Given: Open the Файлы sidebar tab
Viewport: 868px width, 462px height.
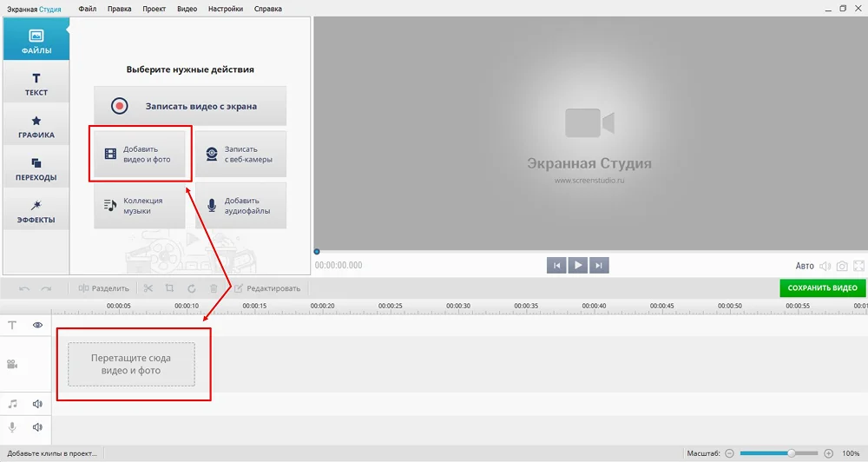Looking at the screenshot, I should pos(36,39).
